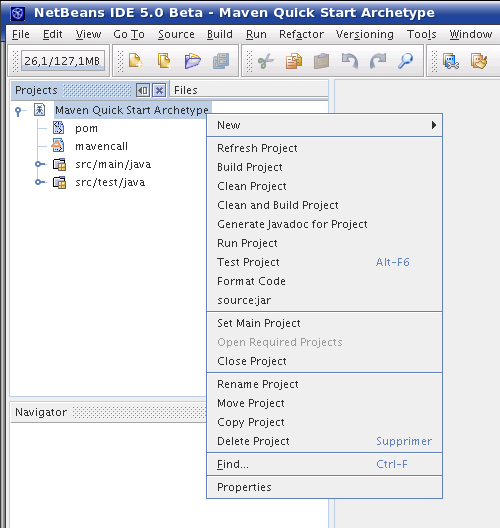
Task: Click the Navigator panel title
Action: (x=41, y=412)
